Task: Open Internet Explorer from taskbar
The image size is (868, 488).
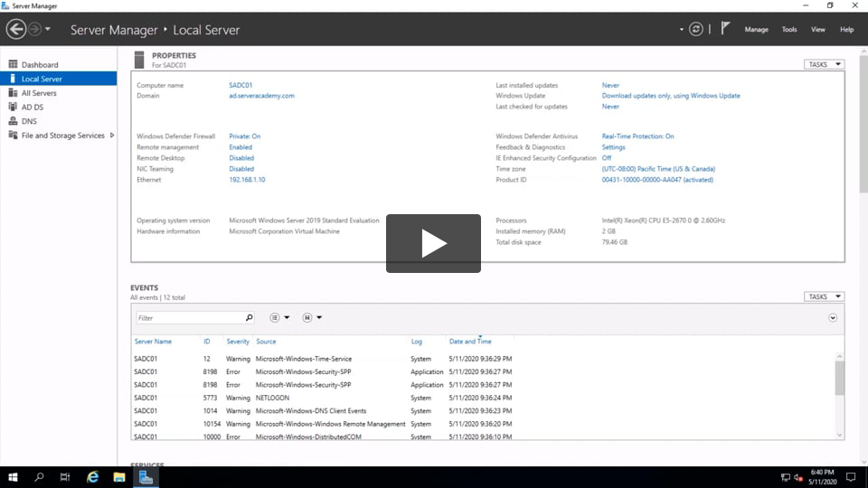Action: (x=92, y=477)
